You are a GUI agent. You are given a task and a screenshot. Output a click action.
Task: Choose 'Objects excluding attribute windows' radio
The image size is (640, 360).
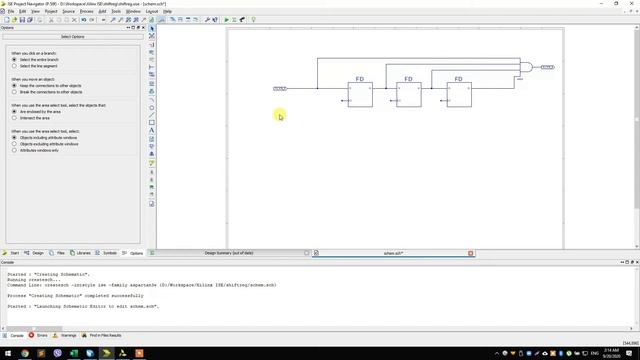coord(14,144)
